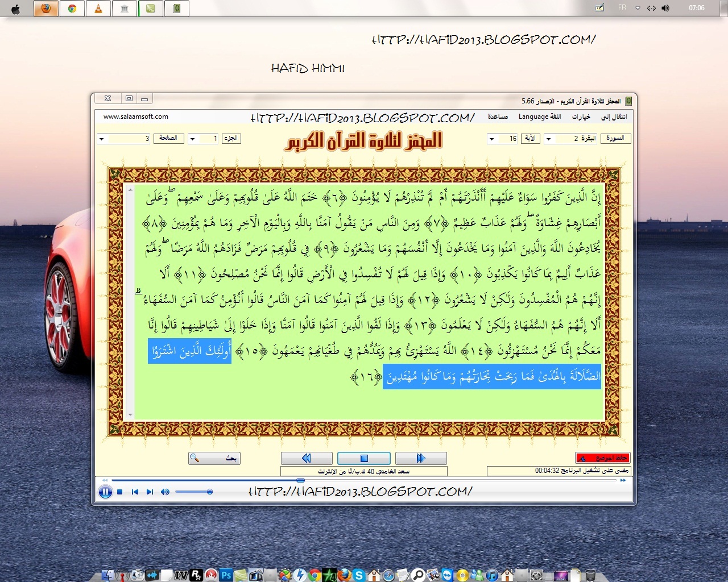Open the Messenger buddies dock icon
728x582 pixels.
click(477, 575)
